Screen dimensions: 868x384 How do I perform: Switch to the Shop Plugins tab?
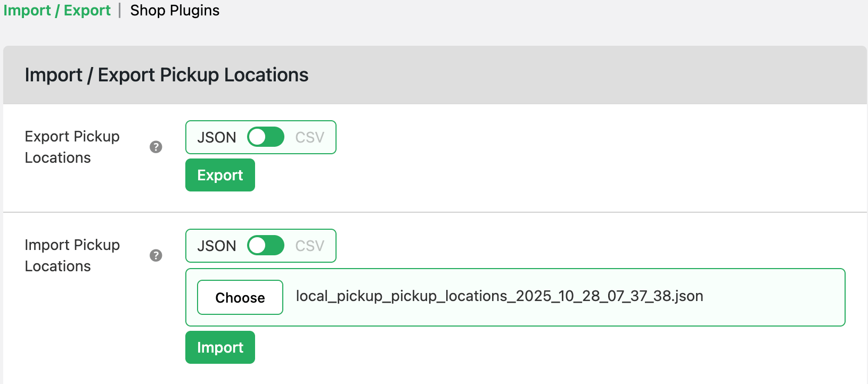pyautogui.click(x=175, y=10)
